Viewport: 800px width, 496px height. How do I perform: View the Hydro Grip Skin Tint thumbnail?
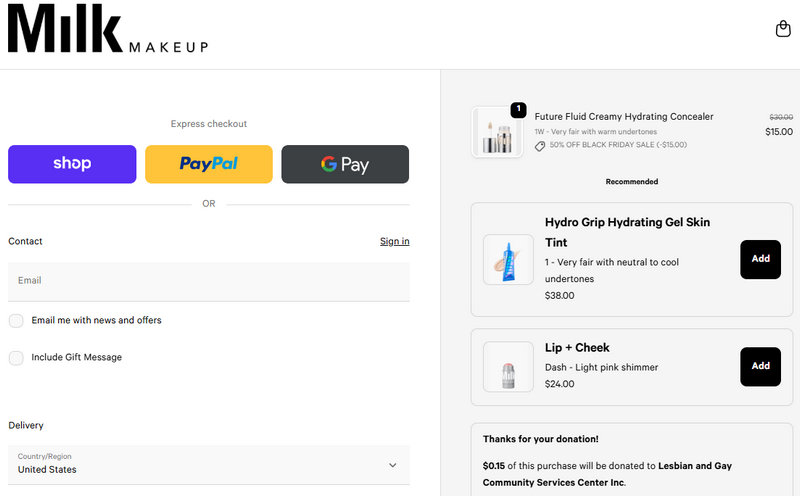pyautogui.click(x=508, y=260)
